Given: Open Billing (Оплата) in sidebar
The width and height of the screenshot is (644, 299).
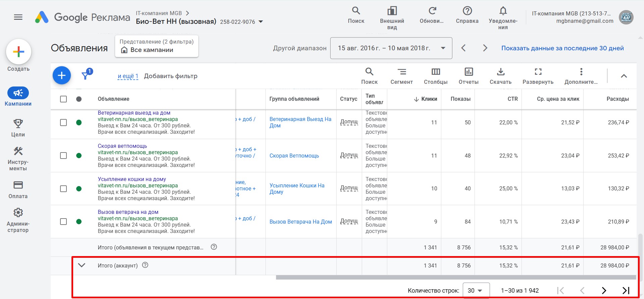Looking at the screenshot, I should coord(18,189).
